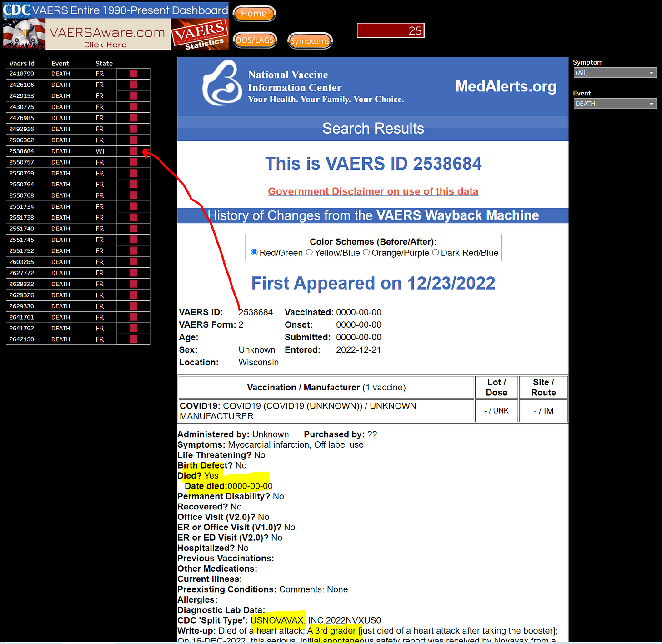This screenshot has height=644, width=662.
Task: Open the DOS/LAGS page button
Action: point(255,40)
